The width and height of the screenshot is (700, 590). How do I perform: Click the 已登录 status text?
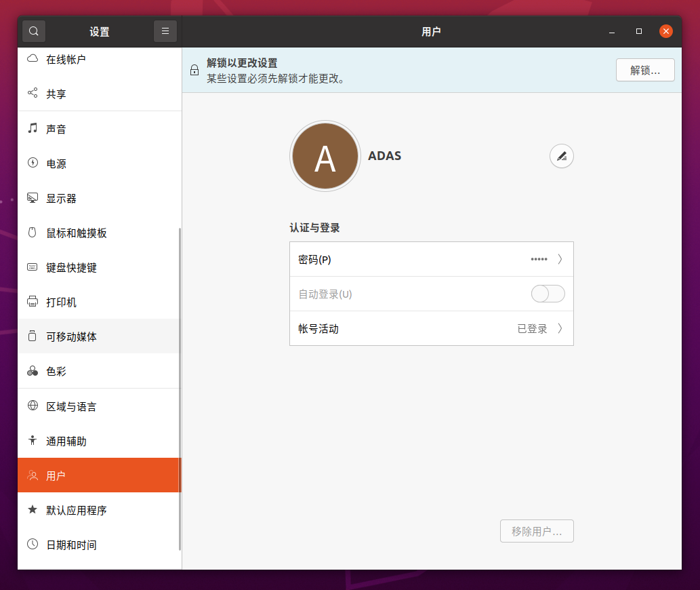click(x=532, y=329)
